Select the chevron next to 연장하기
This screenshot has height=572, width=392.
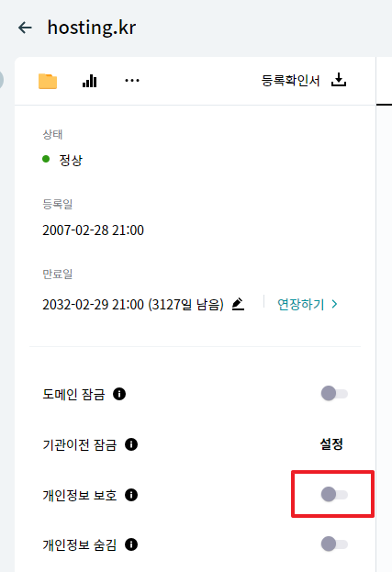334,304
